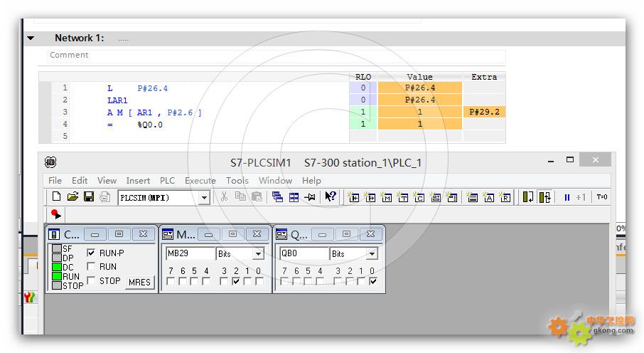
Task: Check the RUN mode checkbox
Action: click(x=91, y=266)
